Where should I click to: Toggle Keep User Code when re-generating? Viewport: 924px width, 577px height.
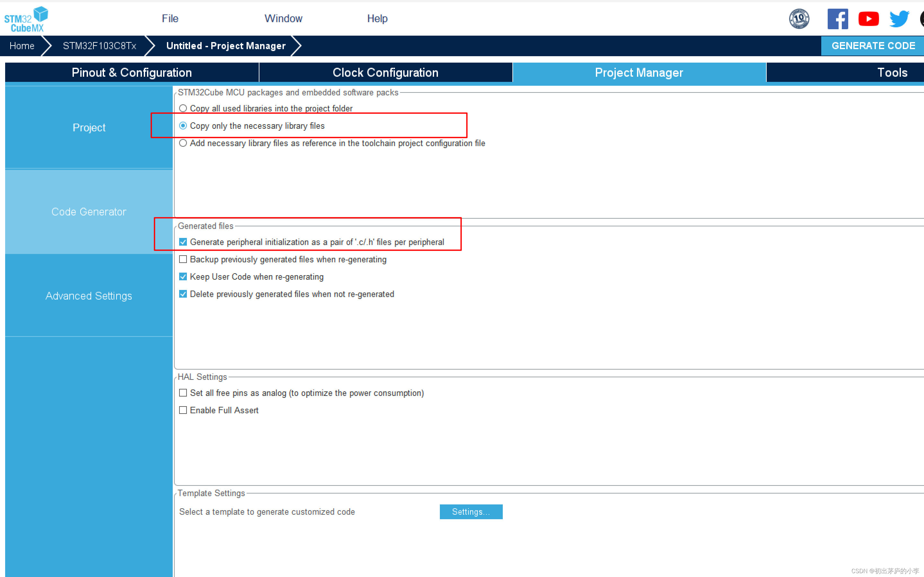pyautogui.click(x=183, y=276)
